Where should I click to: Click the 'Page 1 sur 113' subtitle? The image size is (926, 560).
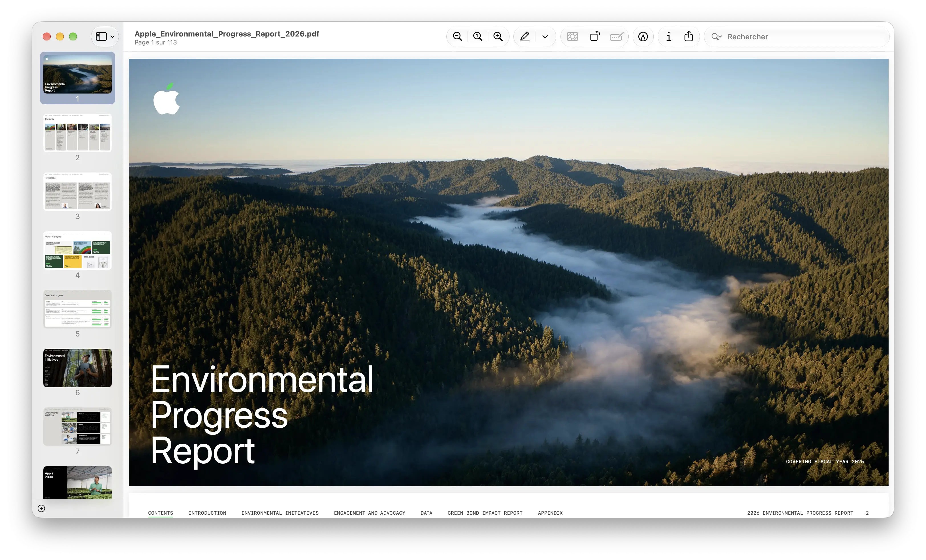(156, 42)
